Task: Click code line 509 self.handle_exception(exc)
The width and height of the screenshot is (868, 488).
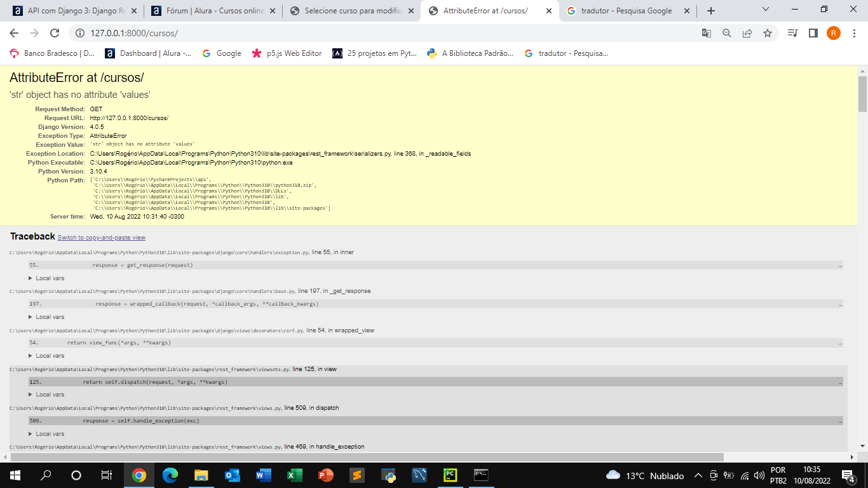Action: pos(436,421)
